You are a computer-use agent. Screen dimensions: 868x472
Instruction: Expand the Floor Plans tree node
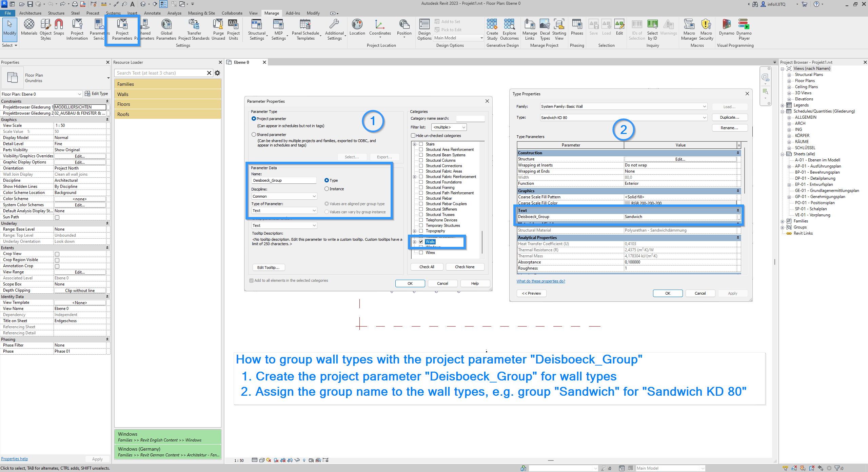point(789,81)
